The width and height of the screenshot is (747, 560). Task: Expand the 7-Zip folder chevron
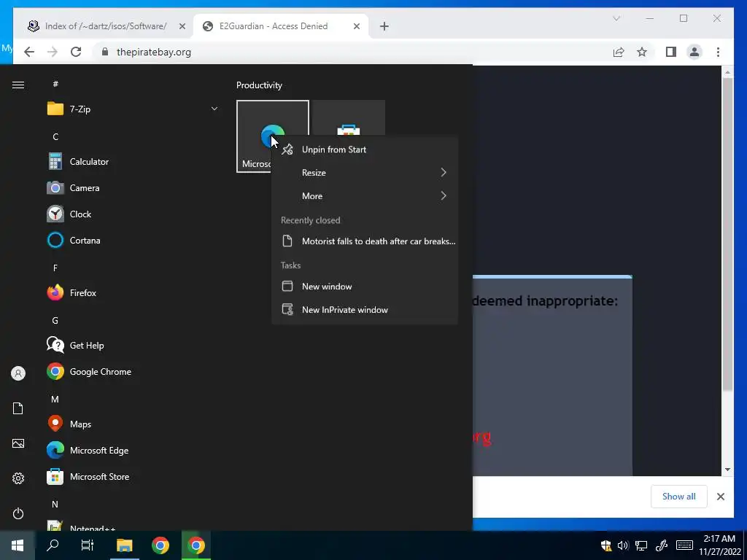click(214, 109)
